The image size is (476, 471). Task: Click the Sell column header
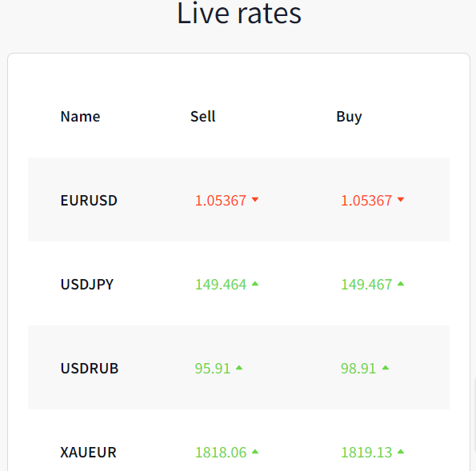click(202, 117)
